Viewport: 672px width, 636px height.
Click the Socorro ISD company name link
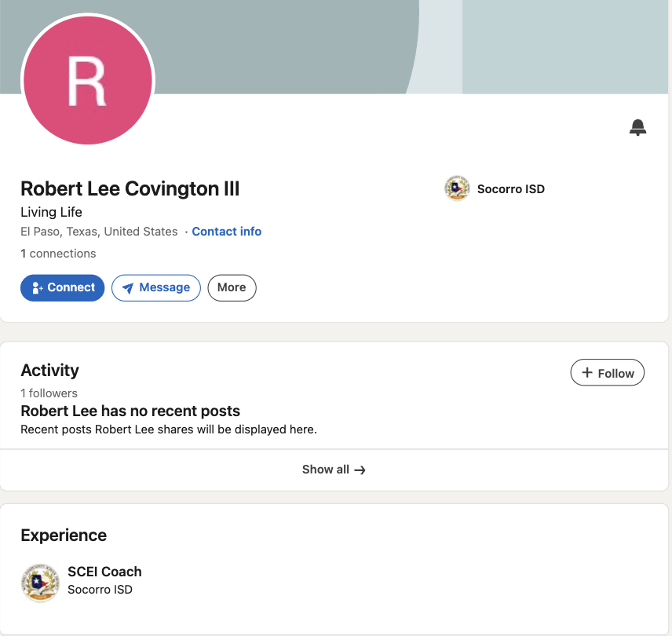(511, 189)
